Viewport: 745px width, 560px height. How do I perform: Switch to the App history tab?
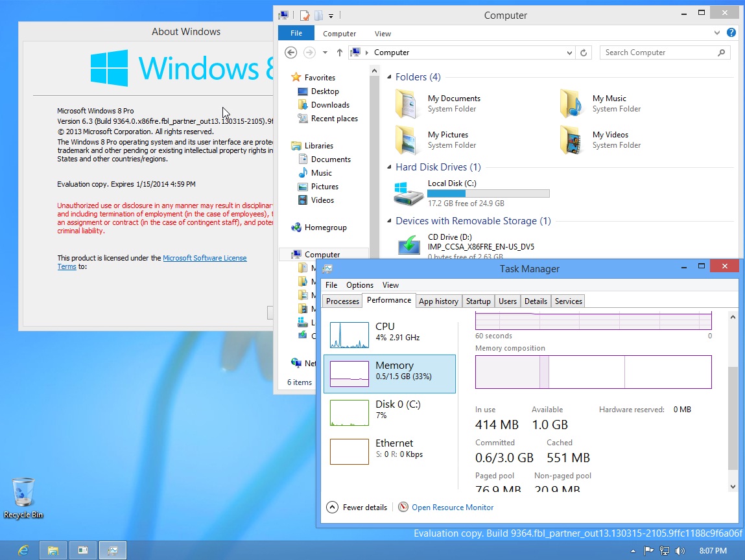438,301
